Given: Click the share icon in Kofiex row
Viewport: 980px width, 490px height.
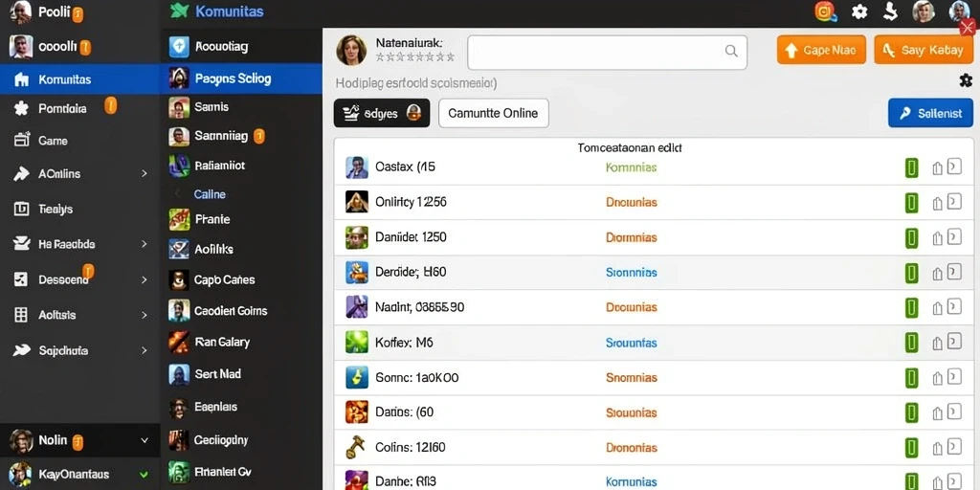Looking at the screenshot, I should (937, 343).
